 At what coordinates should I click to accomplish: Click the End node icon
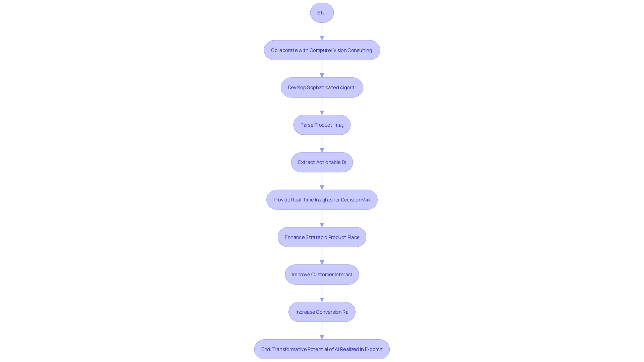coord(322,349)
